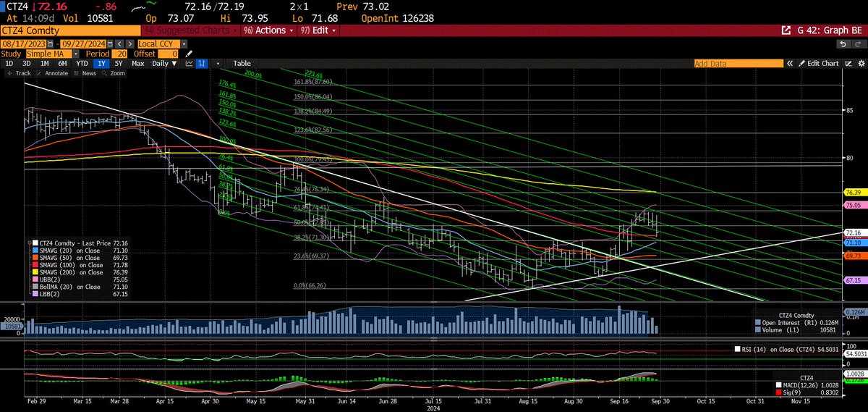Redo chart change arrow

(858, 44)
